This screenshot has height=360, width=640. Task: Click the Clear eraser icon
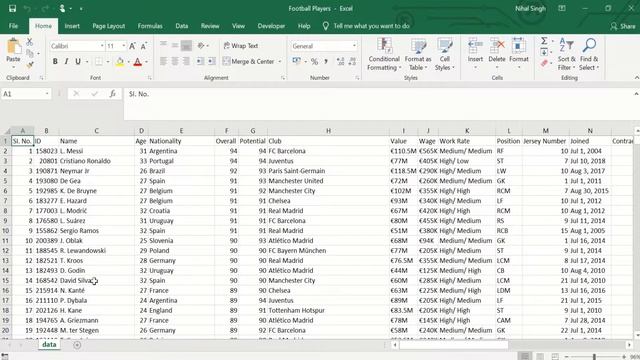point(544,63)
